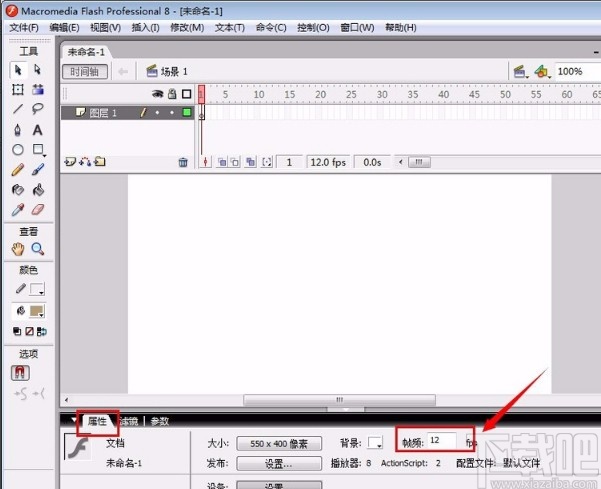This screenshot has height=489, width=601.
Task: Open the 修改(M) menu
Action: point(187,28)
